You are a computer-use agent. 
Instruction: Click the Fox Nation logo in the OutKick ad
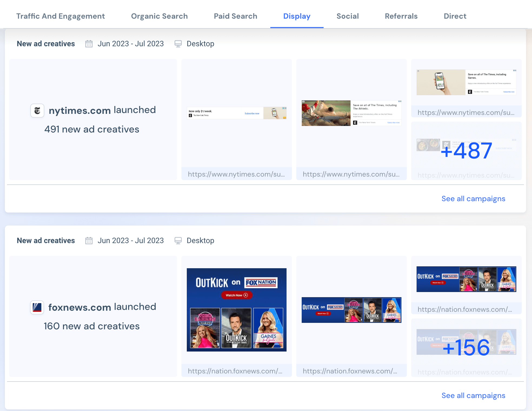click(261, 282)
